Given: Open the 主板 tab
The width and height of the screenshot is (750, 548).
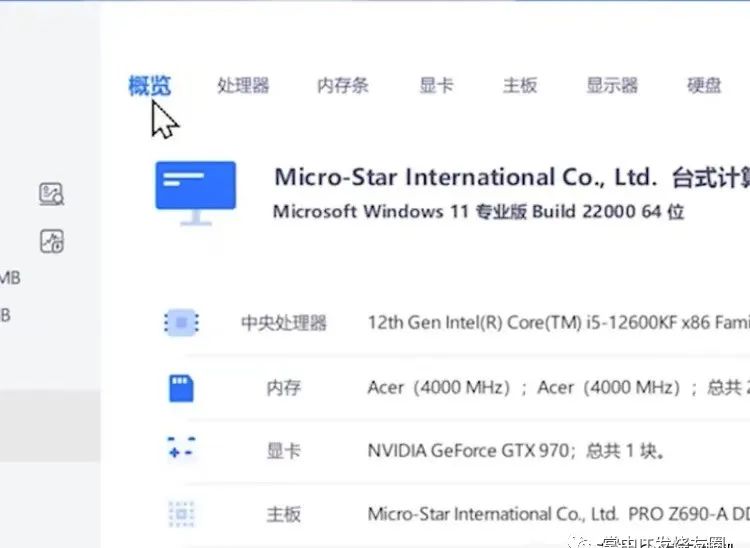Looking at the screenshot, I should [x=520, y=86].
